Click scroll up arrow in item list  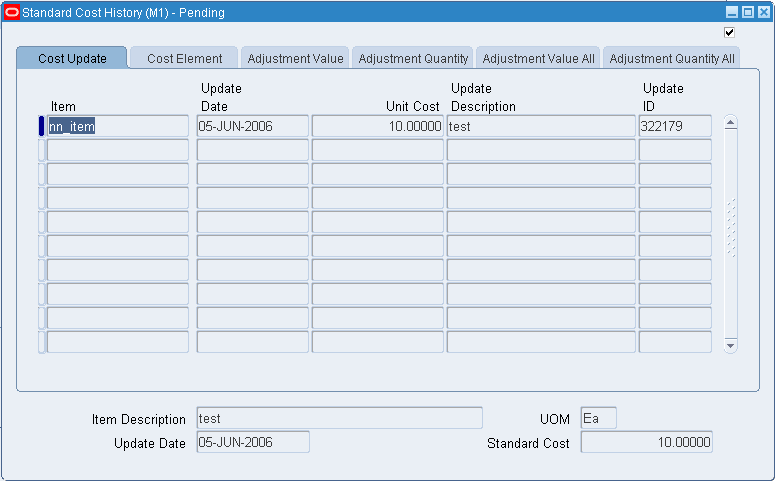click(731, 123)
